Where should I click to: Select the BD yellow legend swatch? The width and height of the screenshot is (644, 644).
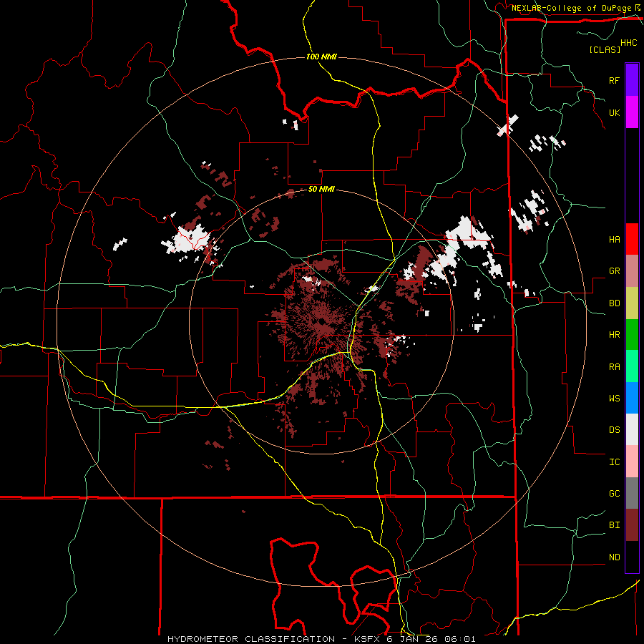point(632,303)
